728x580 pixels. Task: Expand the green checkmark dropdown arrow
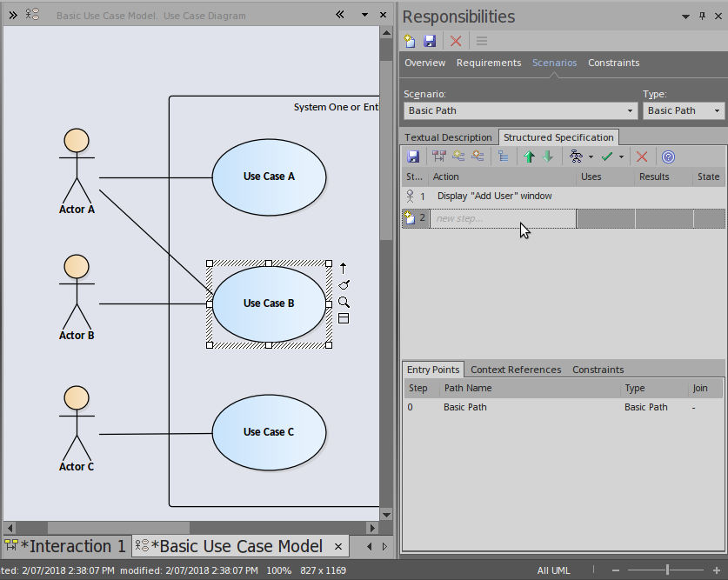coord(621,157)
